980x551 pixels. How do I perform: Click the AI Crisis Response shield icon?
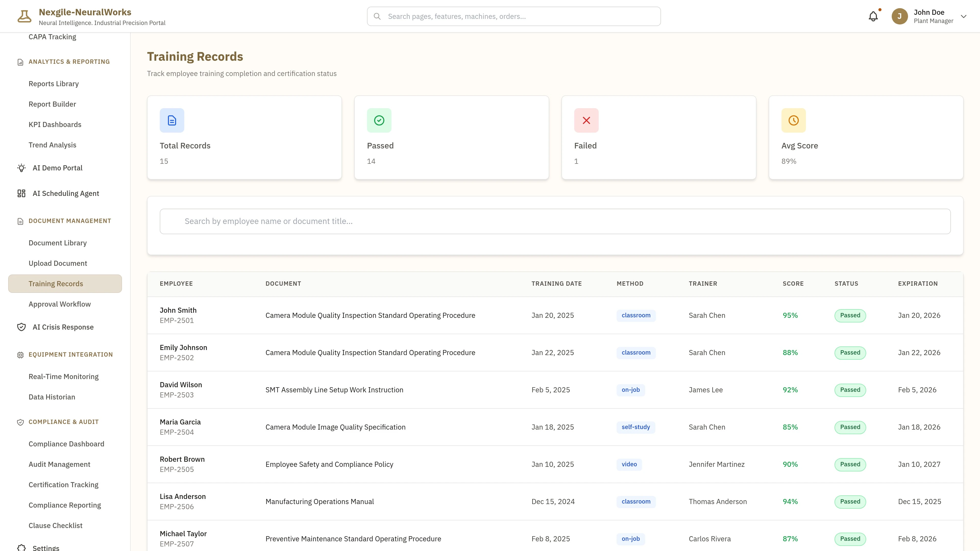point(21,327)
